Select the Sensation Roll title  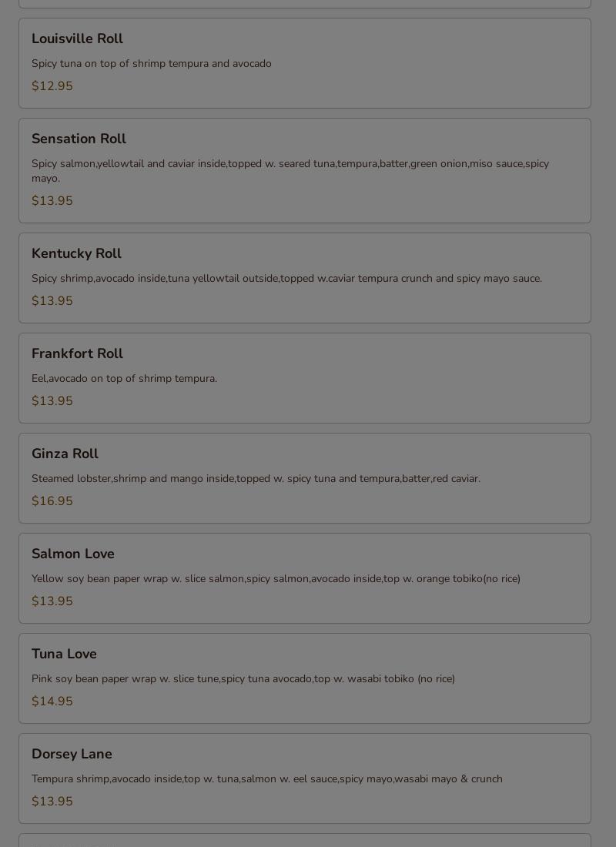[79, 139]
